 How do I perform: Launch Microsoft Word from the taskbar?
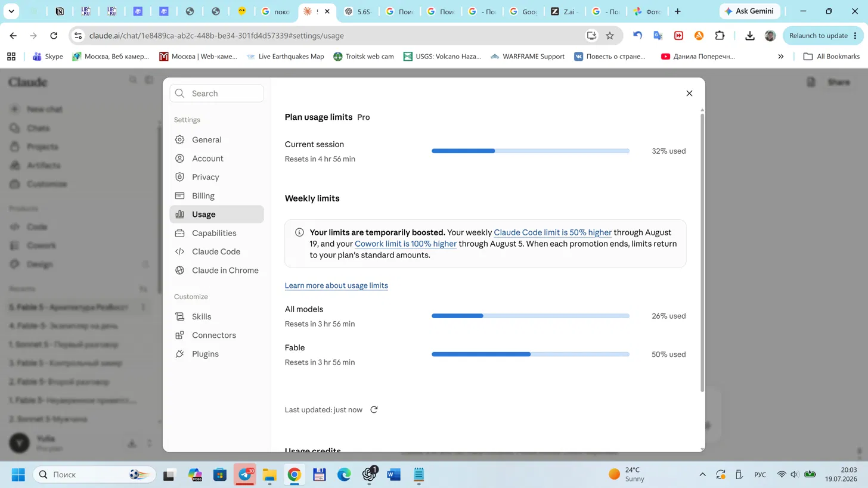coord(393,475)
